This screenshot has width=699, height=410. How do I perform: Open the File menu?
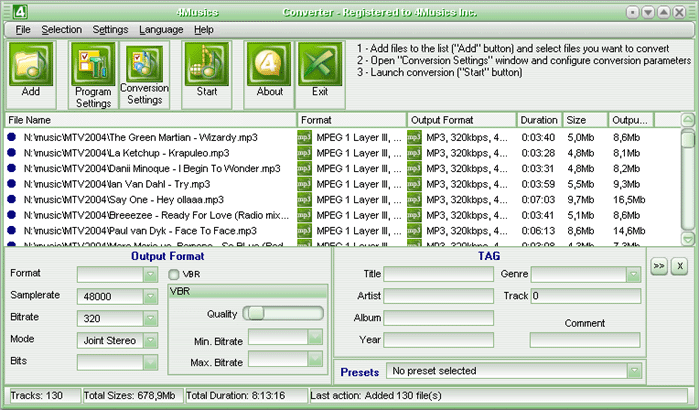(23, 30)
